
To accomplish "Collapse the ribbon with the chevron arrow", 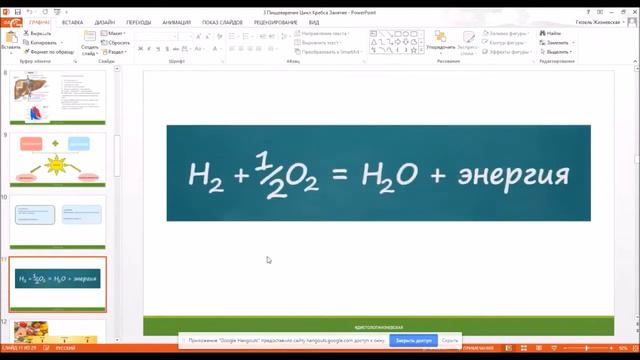I will point(635,61).
